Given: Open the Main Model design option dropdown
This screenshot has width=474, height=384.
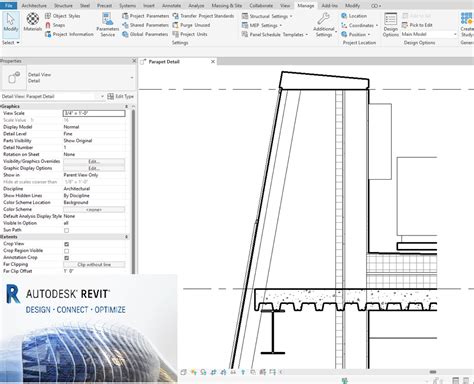Looking at the screenshot, I should coord(429,34).
